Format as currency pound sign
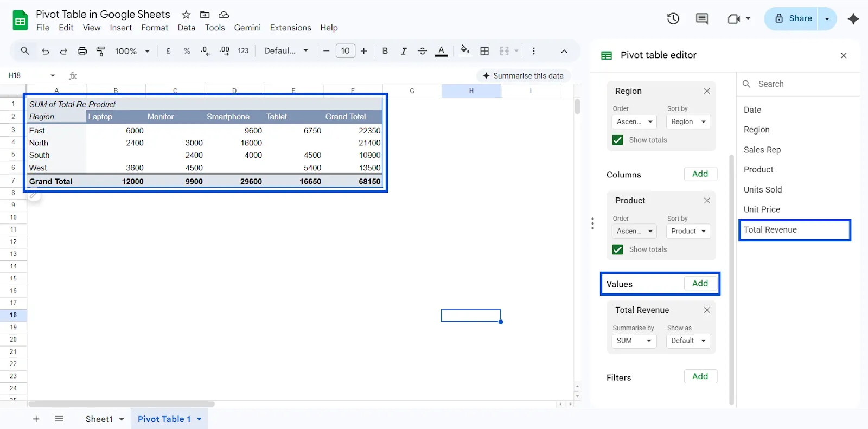The width and height of the screenshot is (868, 429). pyautogui.click(x=169, y=51)
